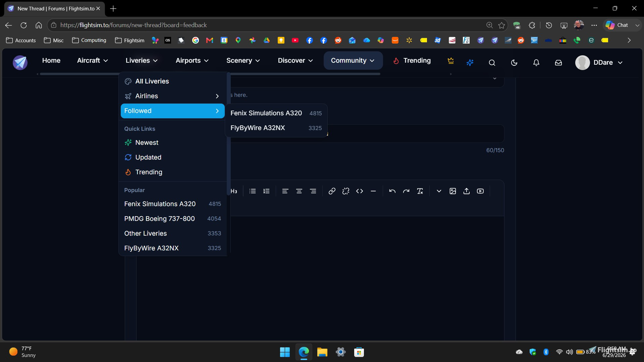644x362 pixels.
Task: Clear text formatting in editor
Action: coord(420,191)
